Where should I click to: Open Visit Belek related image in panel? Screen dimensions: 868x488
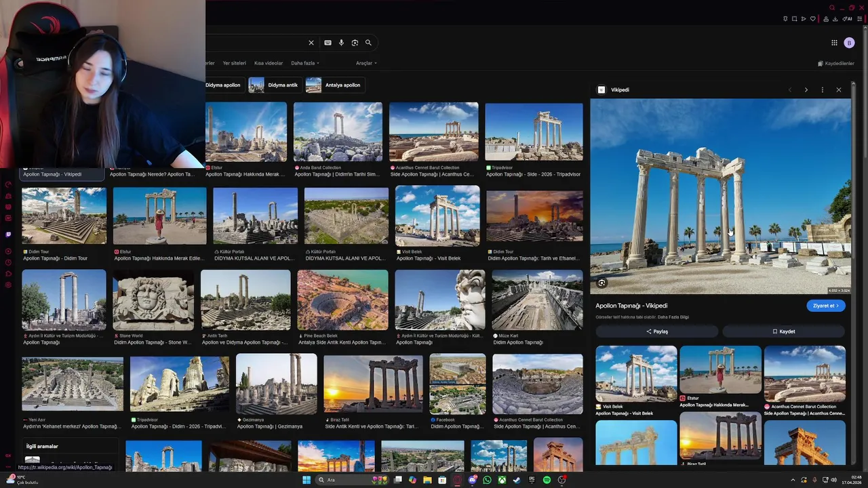[x=636, y=374]
